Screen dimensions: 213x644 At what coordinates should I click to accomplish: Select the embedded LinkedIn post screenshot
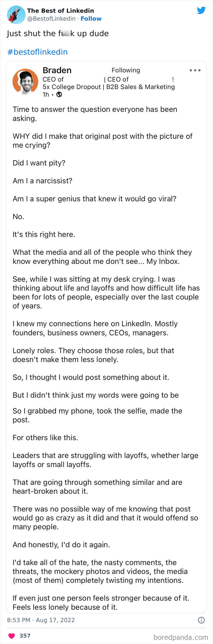(x=106, y=334)
